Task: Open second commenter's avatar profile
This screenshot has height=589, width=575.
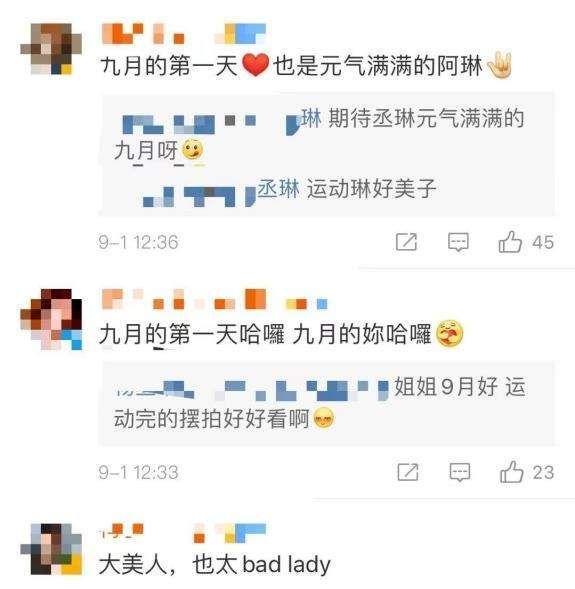Action: pos(51,319)
